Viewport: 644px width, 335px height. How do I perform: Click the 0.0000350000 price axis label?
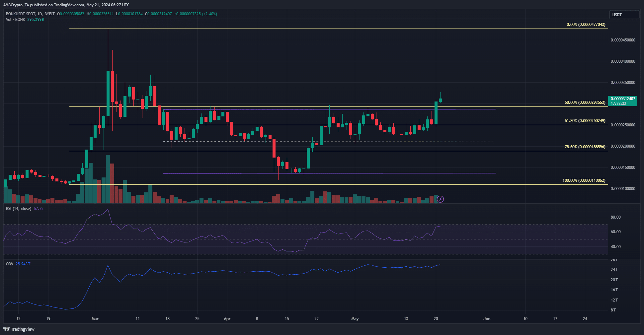(x=623, y=83)
